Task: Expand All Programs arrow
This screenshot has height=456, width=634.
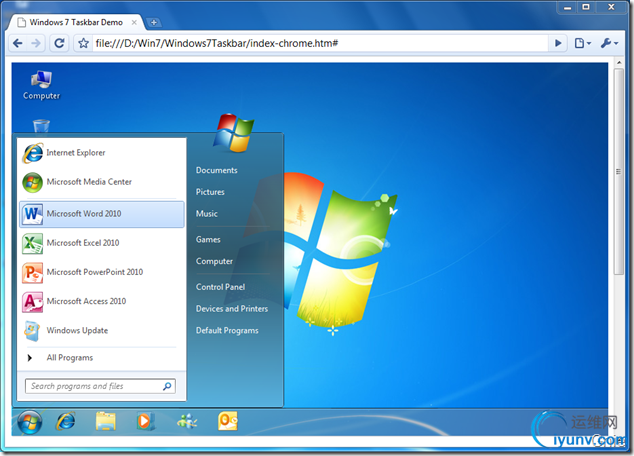Action: pos(30,358)
